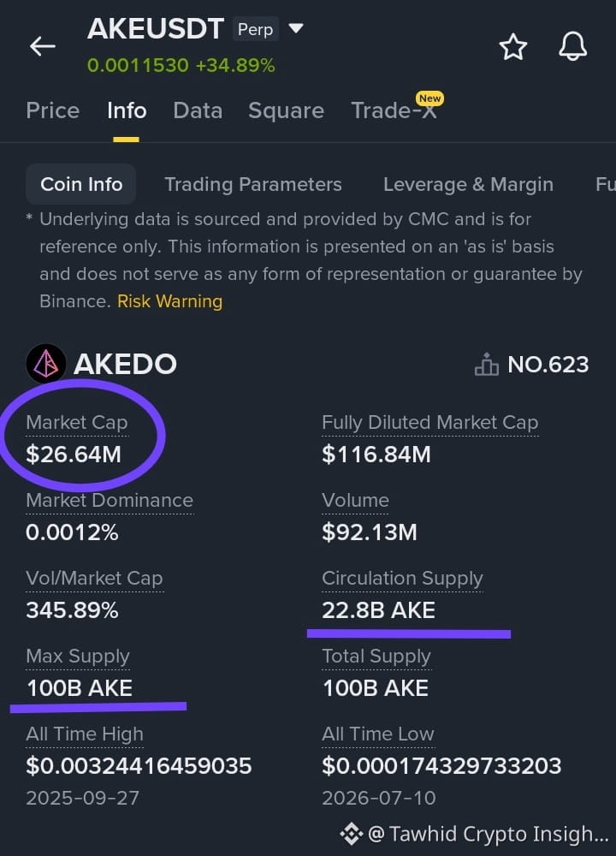Select the Leverage & Margin sub-tab
Viewport: 616px width, 856px height.
pos(468,185)
